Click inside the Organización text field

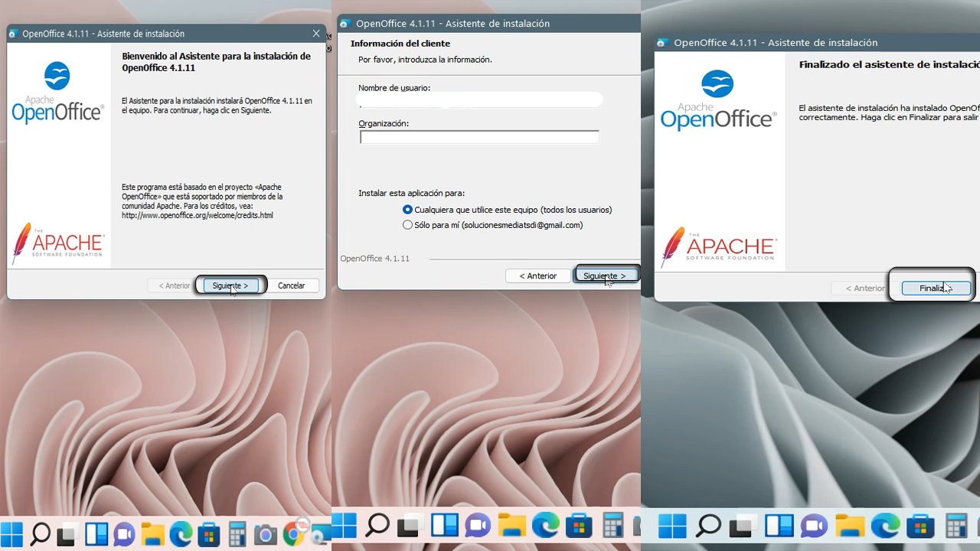[479, 136]
